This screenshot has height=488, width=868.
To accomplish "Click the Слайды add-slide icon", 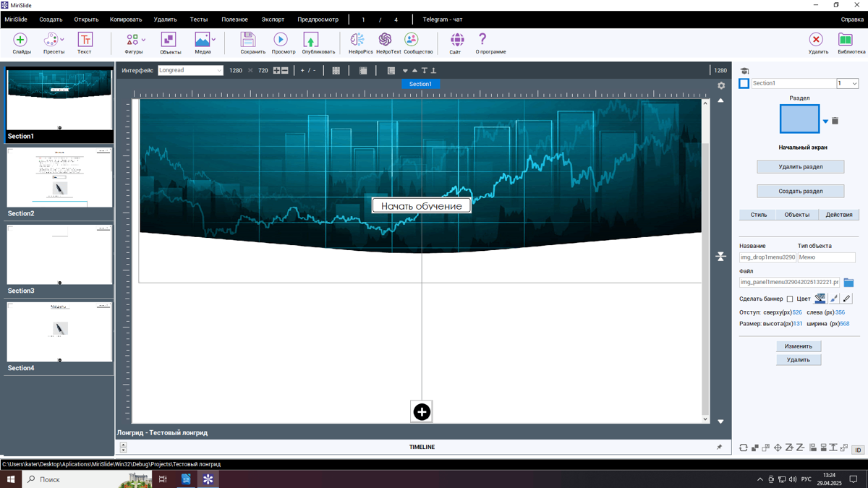I will (x=20, y=40).
